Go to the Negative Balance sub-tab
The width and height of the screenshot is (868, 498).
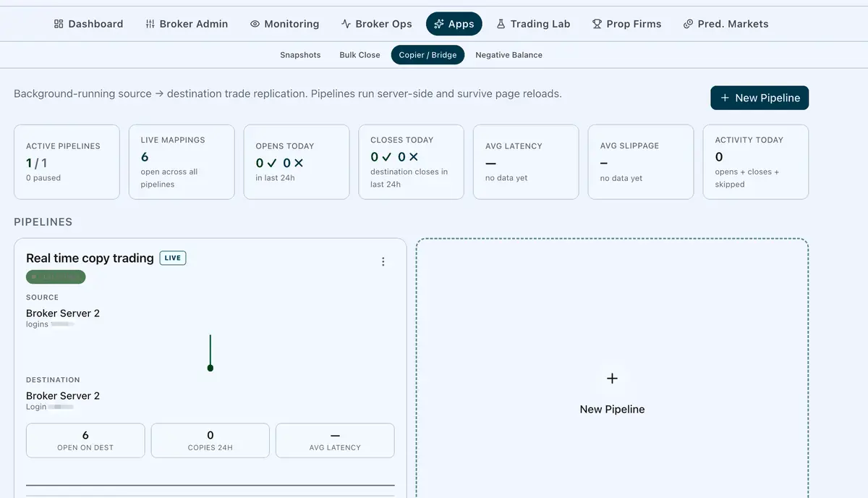[509, 55]
